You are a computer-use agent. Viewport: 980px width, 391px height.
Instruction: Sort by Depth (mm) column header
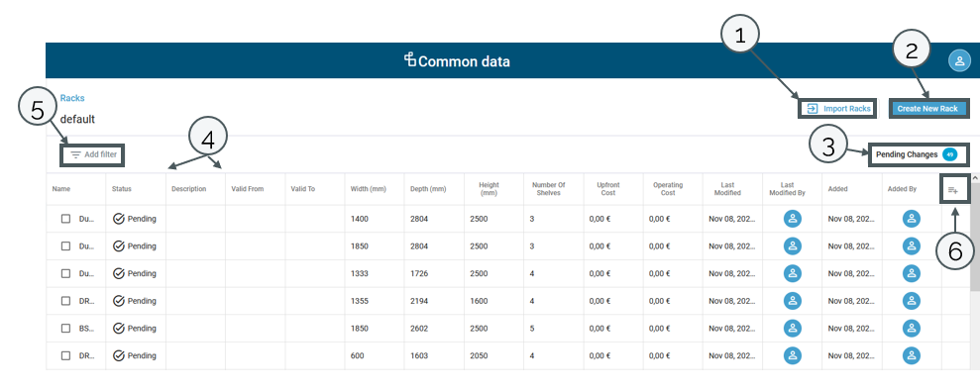click(428, 189)
